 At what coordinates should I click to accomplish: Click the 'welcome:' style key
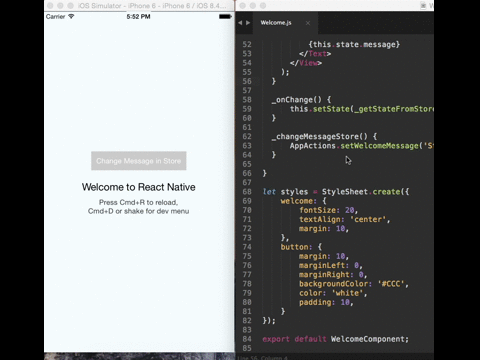click(x=299, y=201)
